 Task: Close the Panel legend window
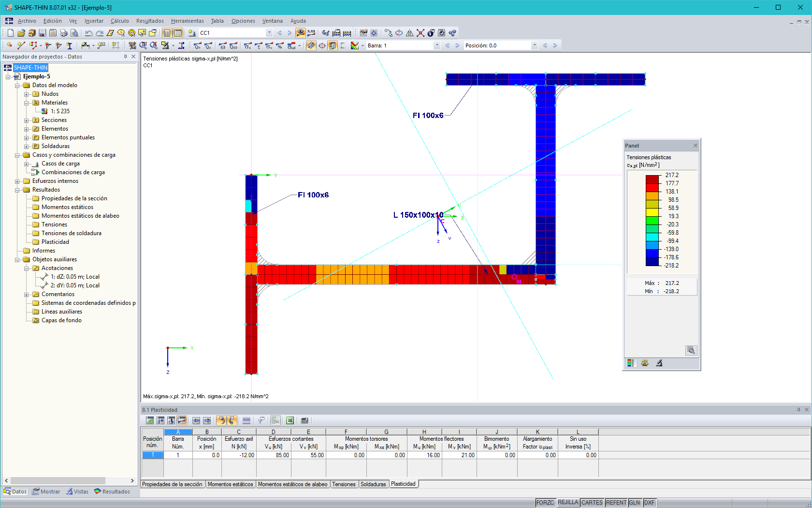tap(696, 146)
